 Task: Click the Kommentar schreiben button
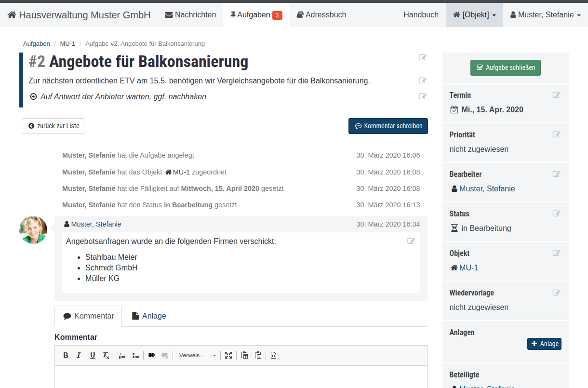[388, 126]
